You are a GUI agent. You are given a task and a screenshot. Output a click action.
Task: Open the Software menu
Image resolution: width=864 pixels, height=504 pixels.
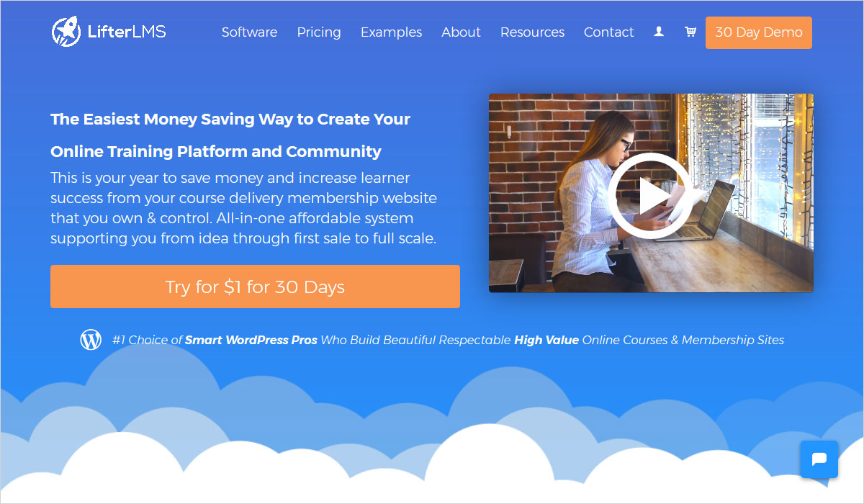pos(249,32)
